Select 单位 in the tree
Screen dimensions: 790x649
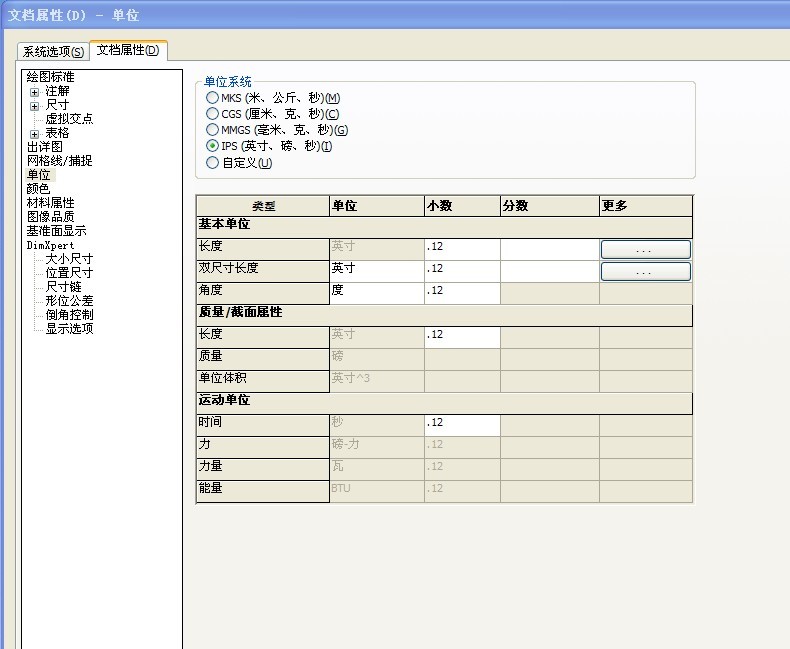(39, 175)
